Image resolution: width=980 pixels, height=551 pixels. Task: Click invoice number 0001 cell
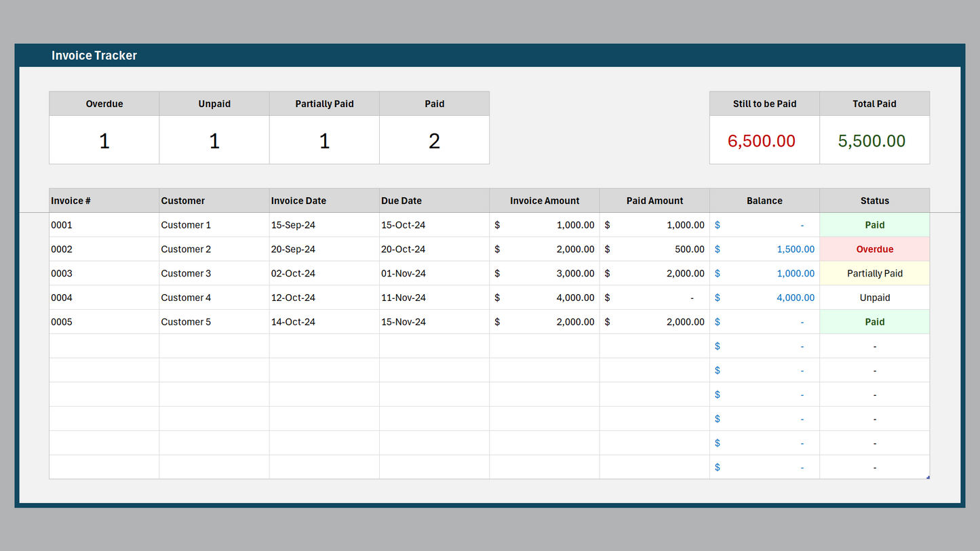(104, 225)
